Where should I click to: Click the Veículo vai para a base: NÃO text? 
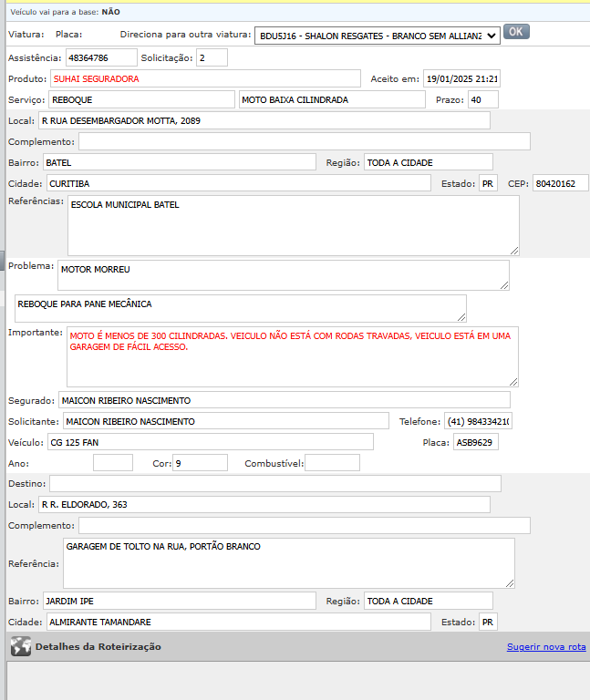[66, 12]
